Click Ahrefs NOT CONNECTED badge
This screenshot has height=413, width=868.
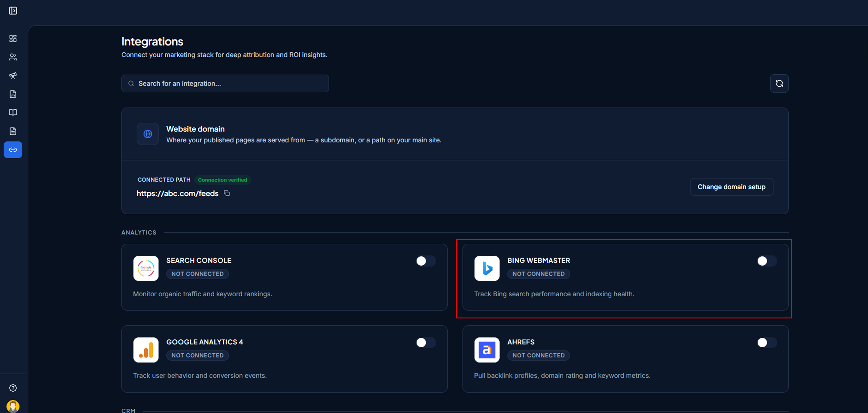539,355
